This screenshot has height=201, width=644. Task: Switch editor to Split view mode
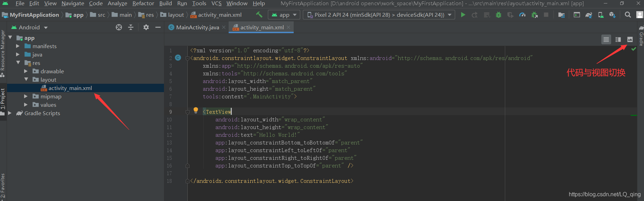click(618, 39)
